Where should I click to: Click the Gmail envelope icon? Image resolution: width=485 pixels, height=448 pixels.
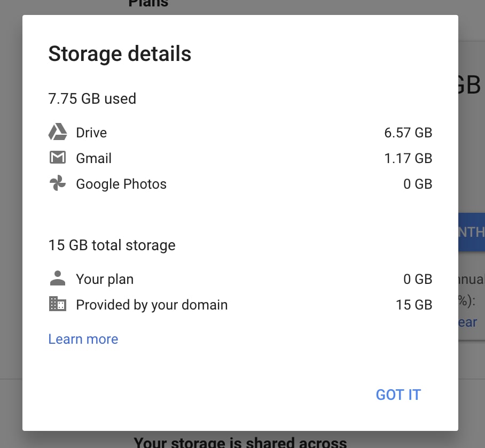tap(58, 158)
